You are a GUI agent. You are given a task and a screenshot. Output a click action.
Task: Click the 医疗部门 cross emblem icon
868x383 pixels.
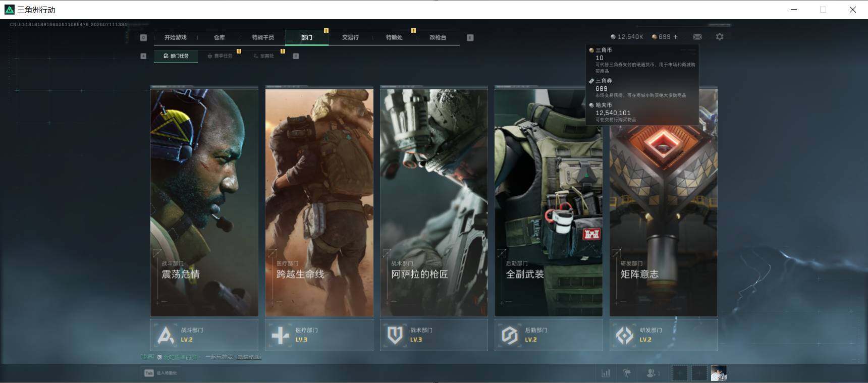click(x=280, y=335)
